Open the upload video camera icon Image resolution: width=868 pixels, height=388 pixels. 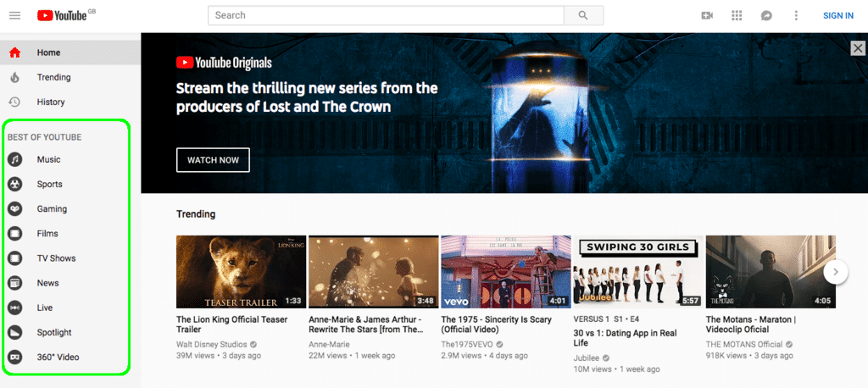click(x=707, y=15)
